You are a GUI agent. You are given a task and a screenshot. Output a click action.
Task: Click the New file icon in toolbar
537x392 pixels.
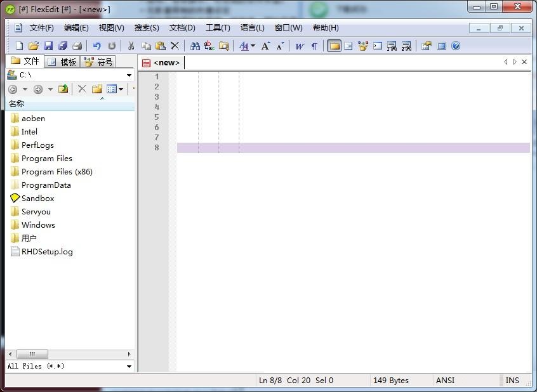pyautogui.click(x=19, y=46)
